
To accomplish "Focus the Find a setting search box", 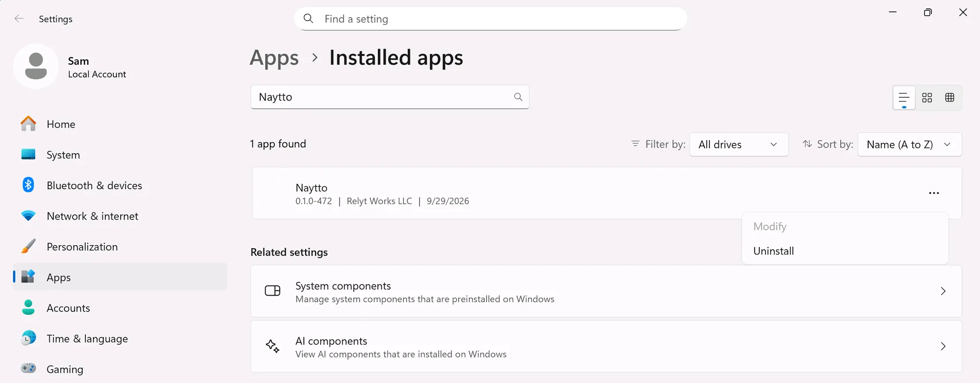I will (490, 19).
